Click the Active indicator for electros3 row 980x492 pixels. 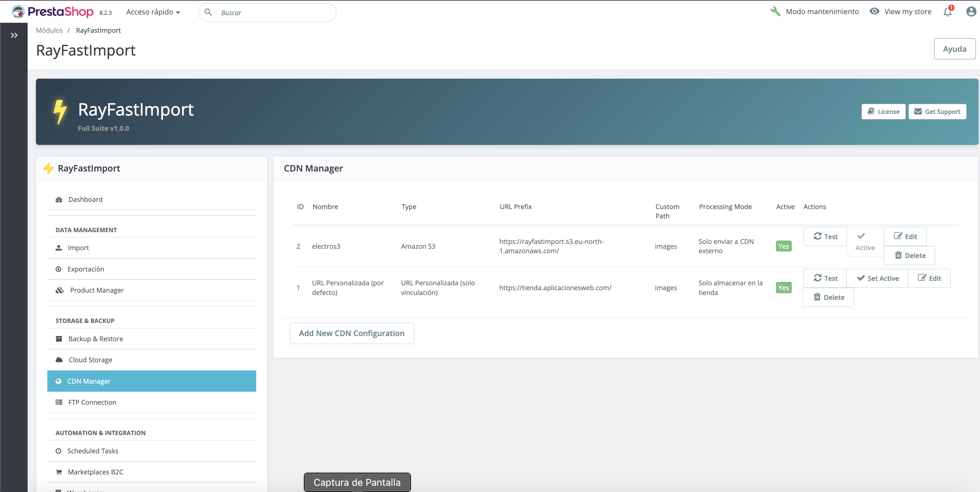coord(864,242)
